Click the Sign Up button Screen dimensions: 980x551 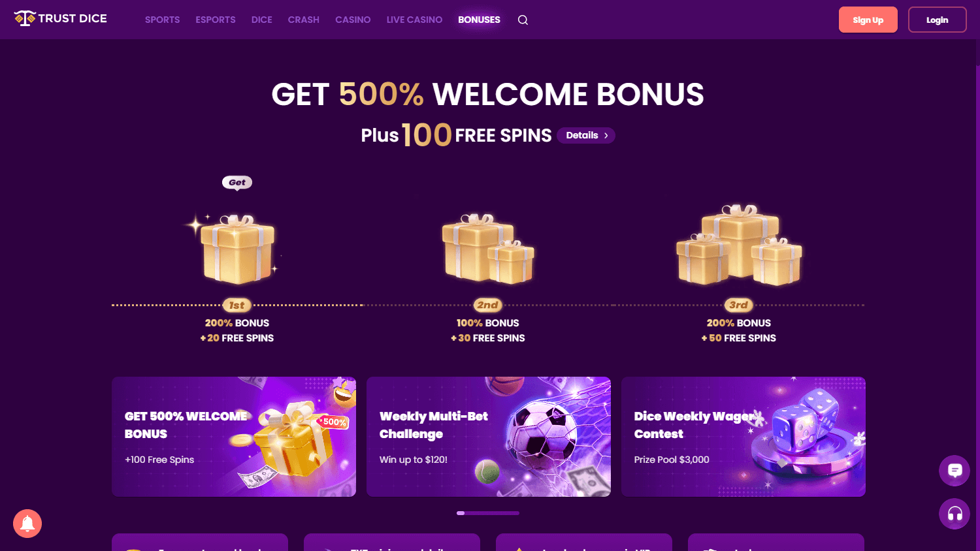868,20
